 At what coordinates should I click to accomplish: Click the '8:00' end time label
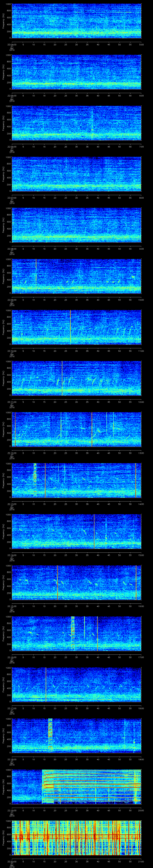141,197
